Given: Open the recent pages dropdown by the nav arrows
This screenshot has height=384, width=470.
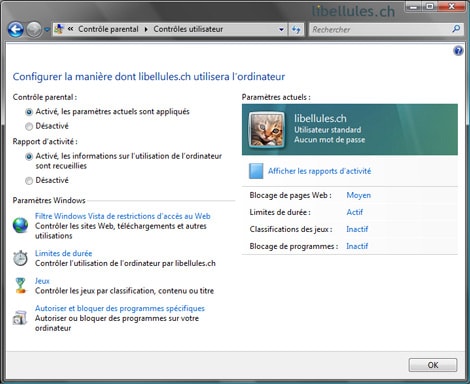Looking at the screenshot, I should point(47,30).
